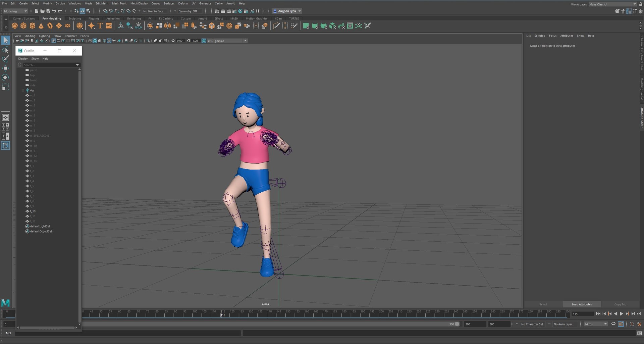Open the Script Editor icon
Viewport: 644px width, 344px height.
[640, 333]
